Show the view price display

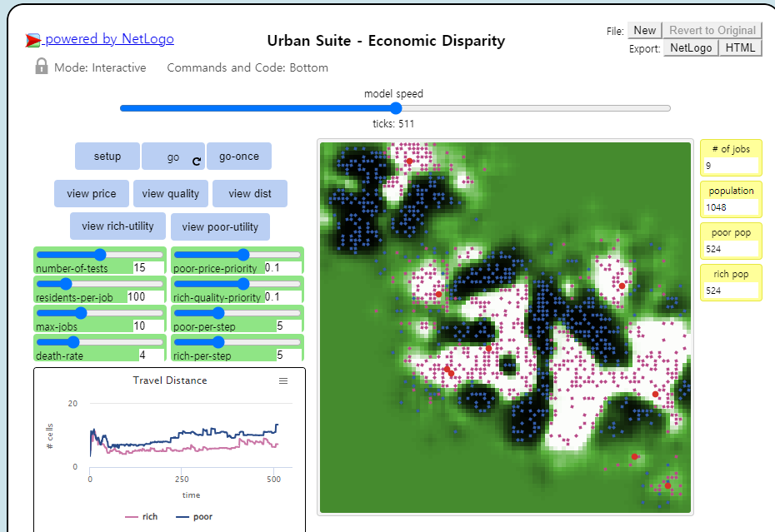[x=92, y=194]
